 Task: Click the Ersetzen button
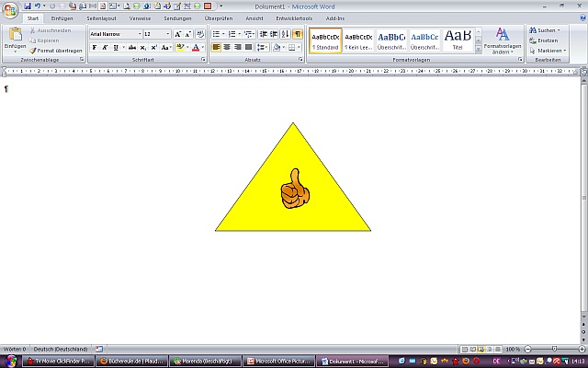coord(547,40)
